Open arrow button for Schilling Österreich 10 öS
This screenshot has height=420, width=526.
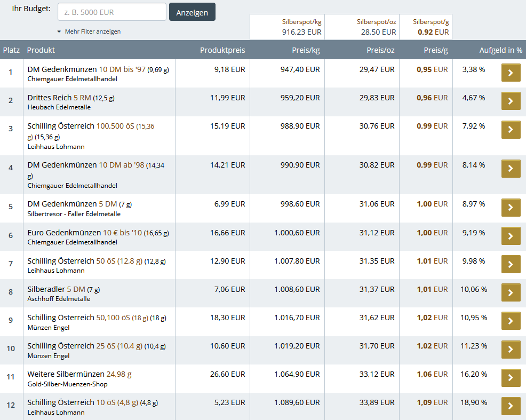511,406
